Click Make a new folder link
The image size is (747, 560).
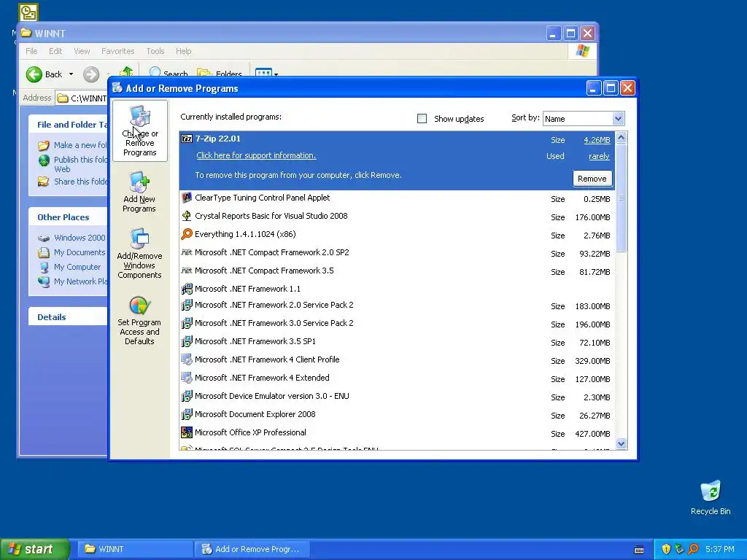80,145
